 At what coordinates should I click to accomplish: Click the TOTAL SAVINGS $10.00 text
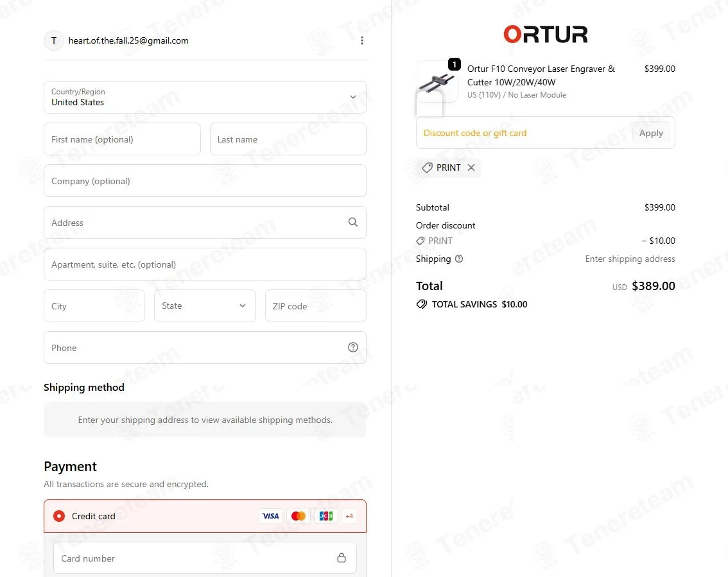(479, 304)
